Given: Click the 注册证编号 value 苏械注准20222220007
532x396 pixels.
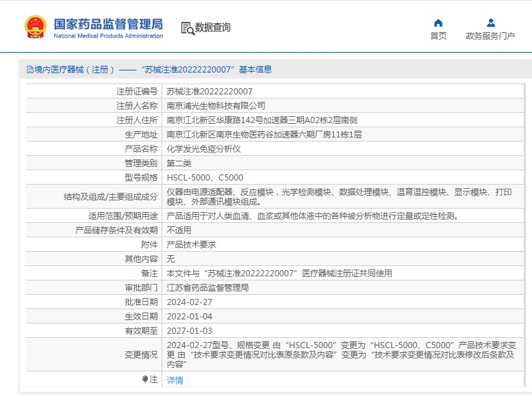Looking at the screenshot, I should pyautogui.click(x=210, y=92).
